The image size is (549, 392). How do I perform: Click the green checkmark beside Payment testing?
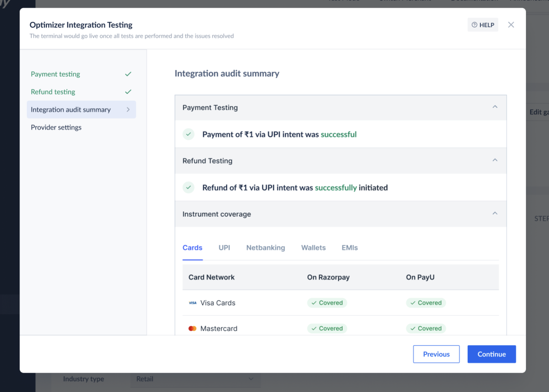point(128,74)
